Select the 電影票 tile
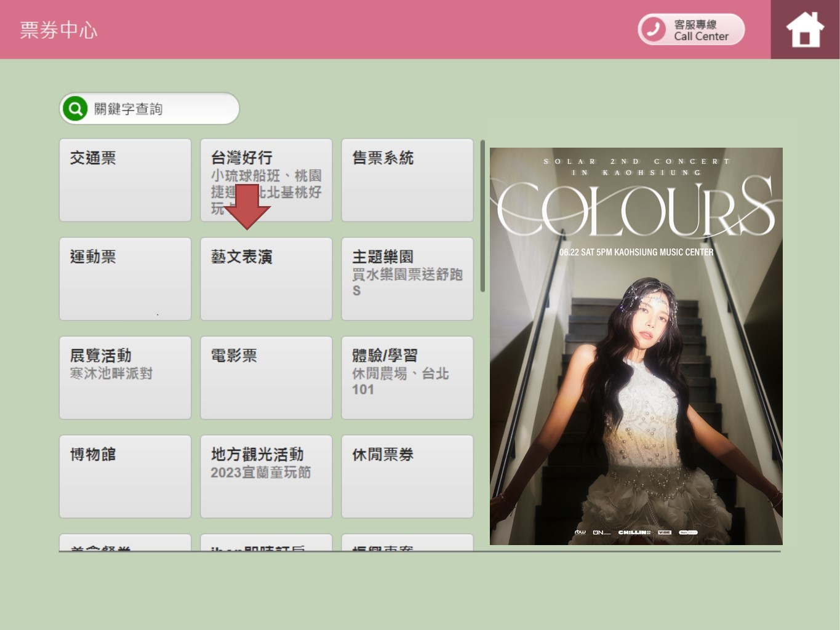 point(266,378)
